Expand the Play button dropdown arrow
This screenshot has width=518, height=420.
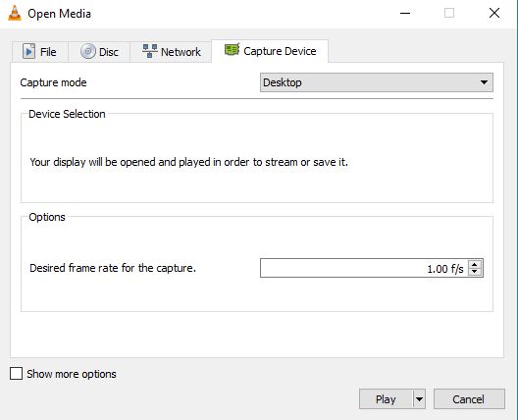tap(419, 399)
